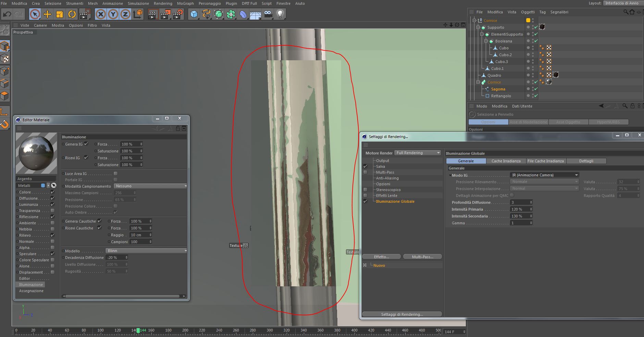Collapse the Booleana tree node
This screenshot has width=644, height=337.
pyautogui.click(x=486, y=41)
